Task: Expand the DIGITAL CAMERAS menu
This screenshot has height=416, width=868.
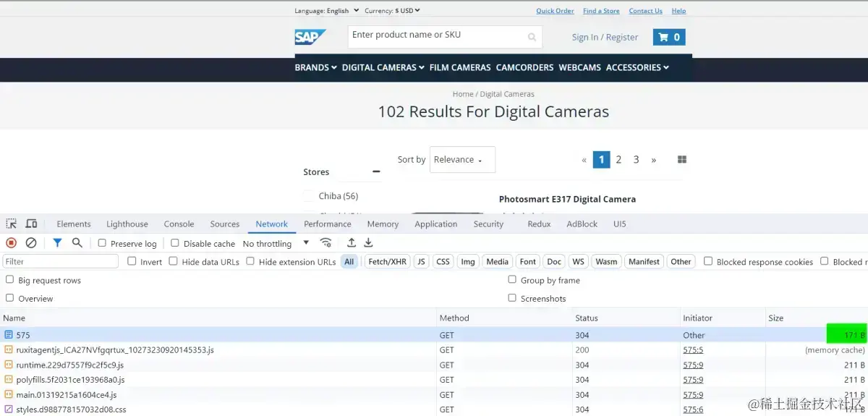Action: click(x=383, y=67)
